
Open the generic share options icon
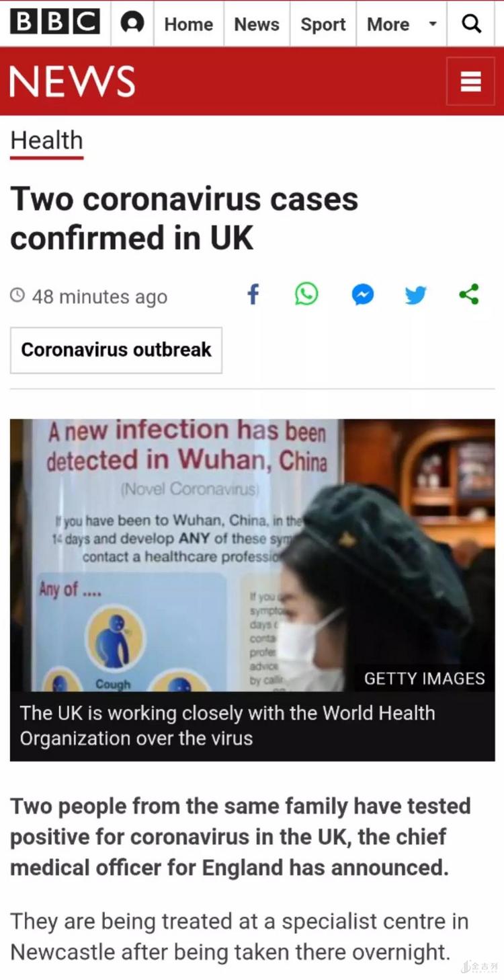coord(469,295)
